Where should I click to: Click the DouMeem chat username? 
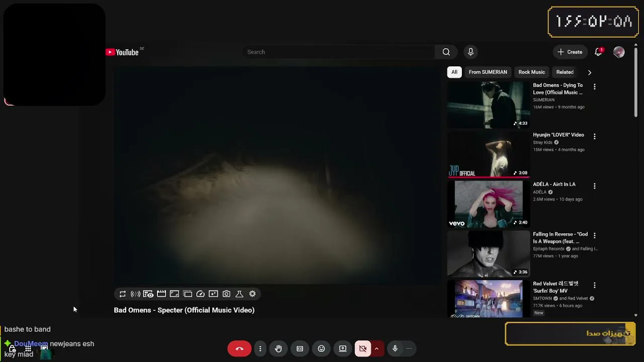tap(31, 344)
